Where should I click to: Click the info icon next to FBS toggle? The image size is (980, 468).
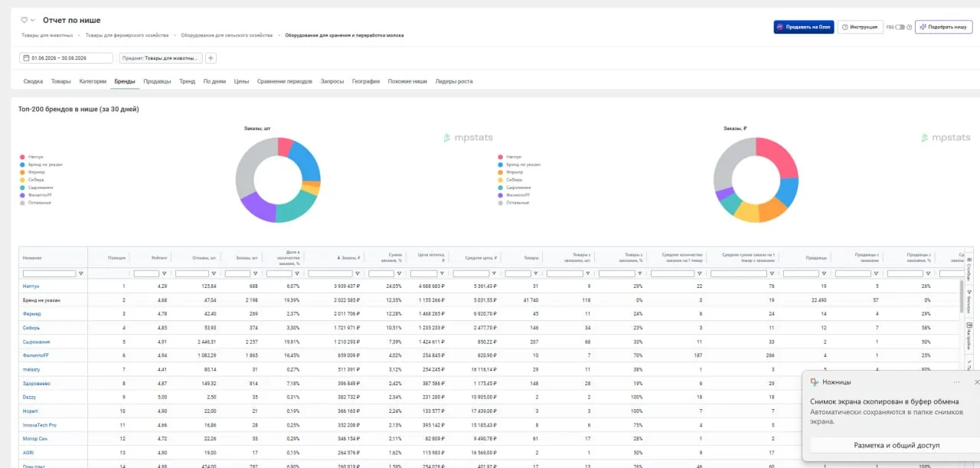910,27
